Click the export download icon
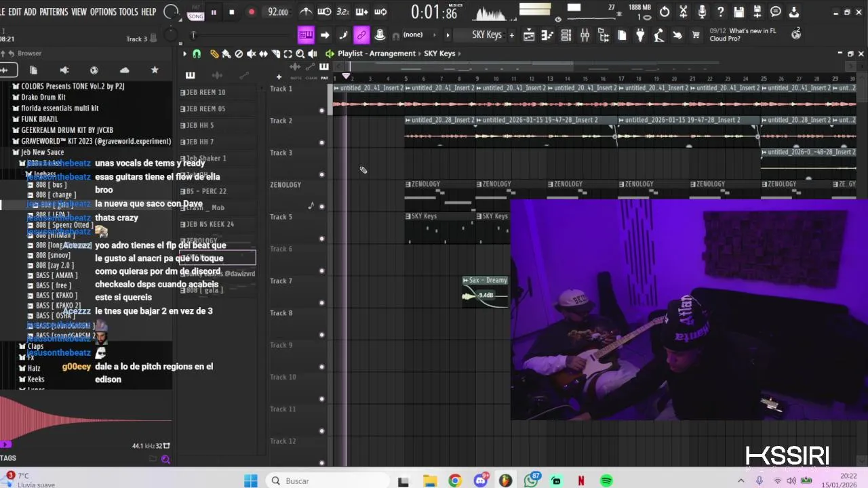Screen dimensions: 868x488 tap(794, 12)
